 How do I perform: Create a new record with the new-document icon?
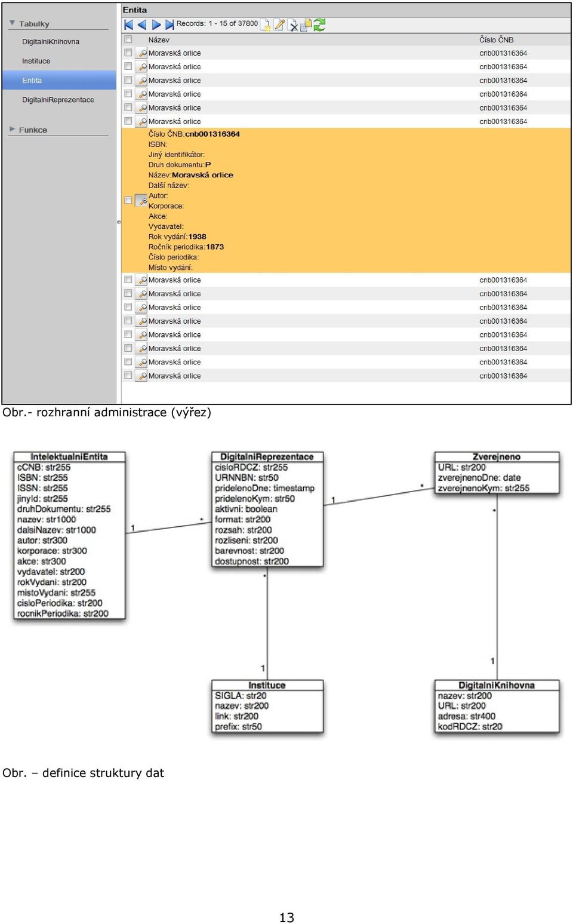tap(266, 24)
